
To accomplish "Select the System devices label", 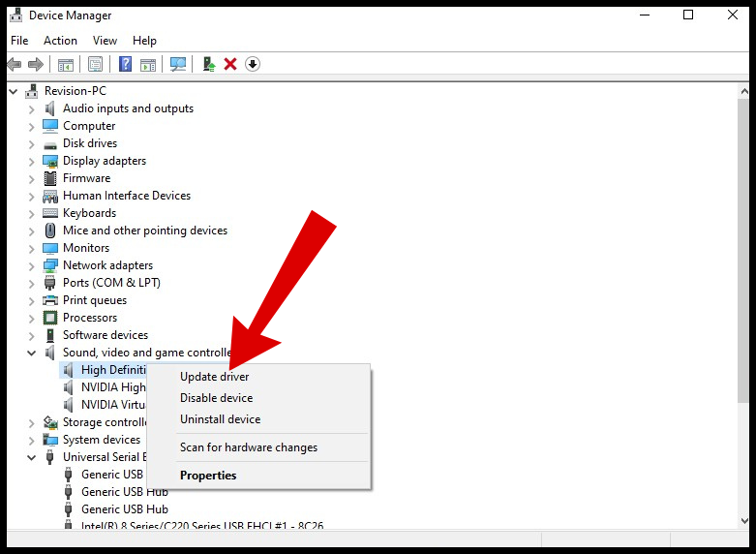I will 102,440.
